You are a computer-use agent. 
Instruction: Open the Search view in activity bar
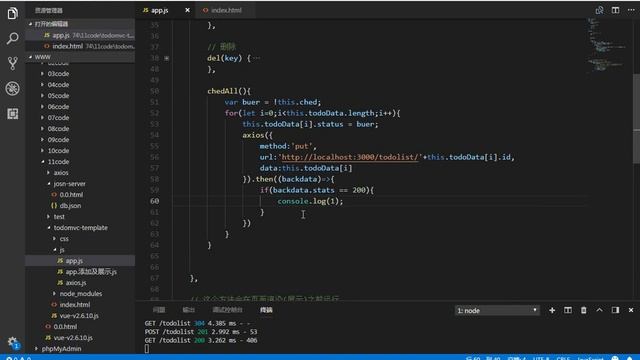[12, 39]
